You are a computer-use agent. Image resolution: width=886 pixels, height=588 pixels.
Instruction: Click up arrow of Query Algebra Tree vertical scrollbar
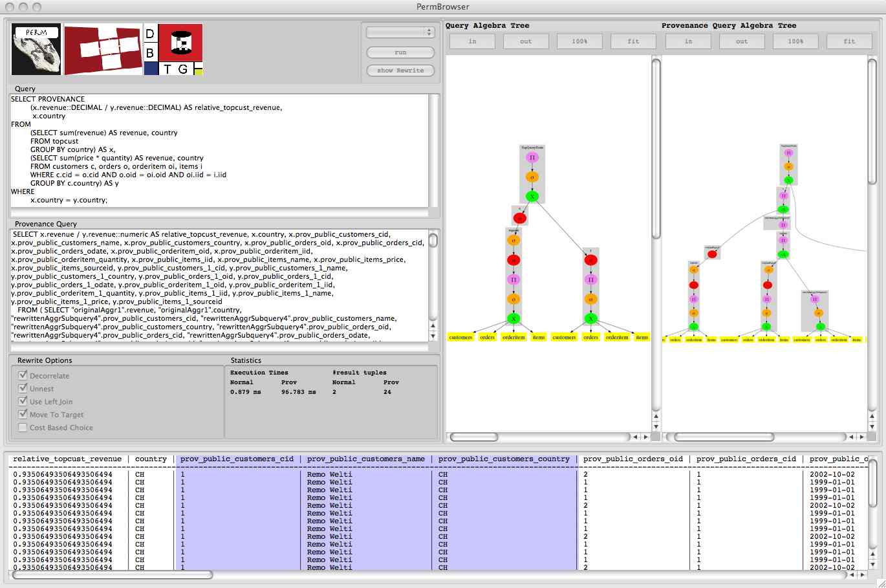click(656, 416)
